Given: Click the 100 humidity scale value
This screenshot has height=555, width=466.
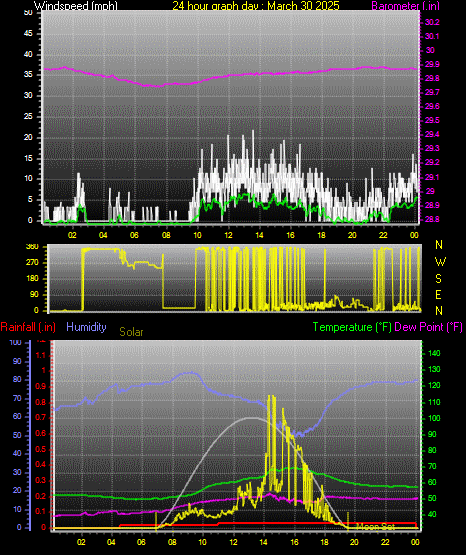Looking at the screenshot, I should coord(15,342).
